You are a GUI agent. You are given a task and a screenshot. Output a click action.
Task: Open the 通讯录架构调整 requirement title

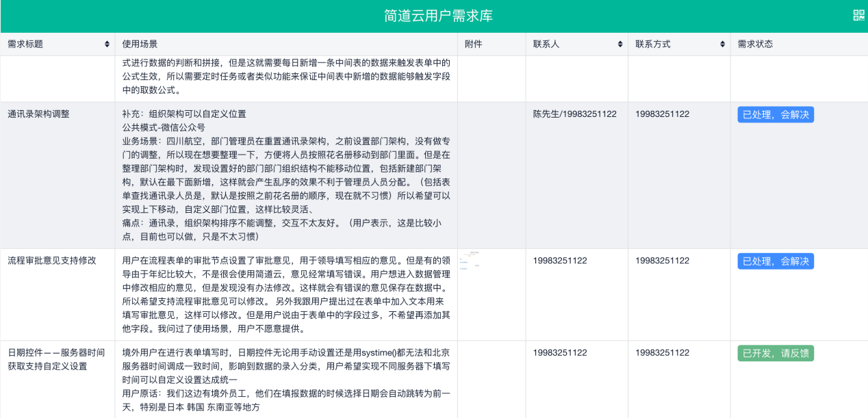[38, 114]
